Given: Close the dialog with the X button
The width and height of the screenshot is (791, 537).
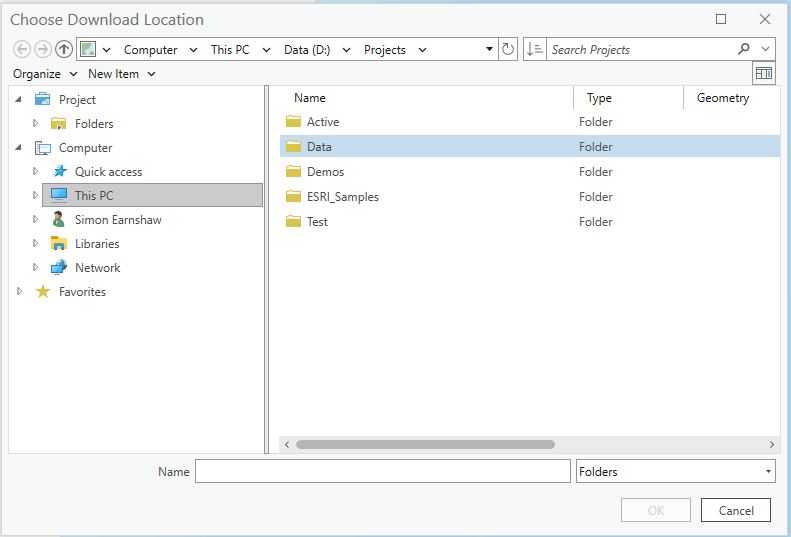Looking at the screenshot, I should [x=765, y=19].
